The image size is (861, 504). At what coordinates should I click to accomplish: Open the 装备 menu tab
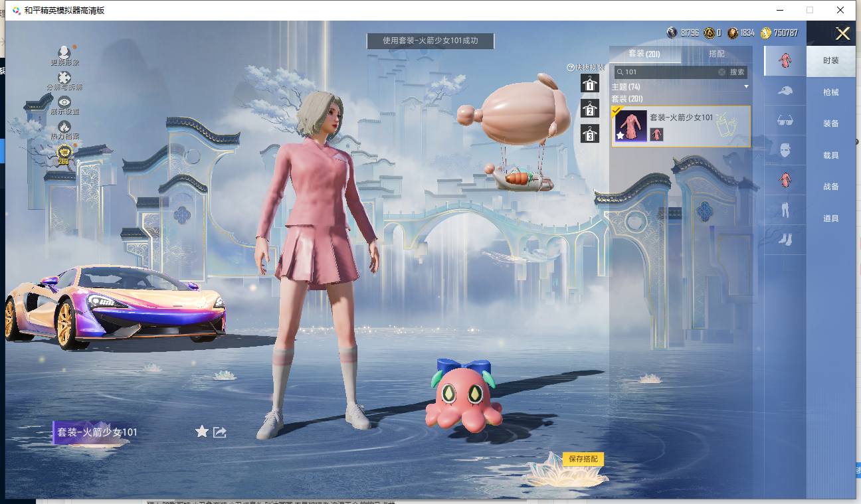pos(831,124)
